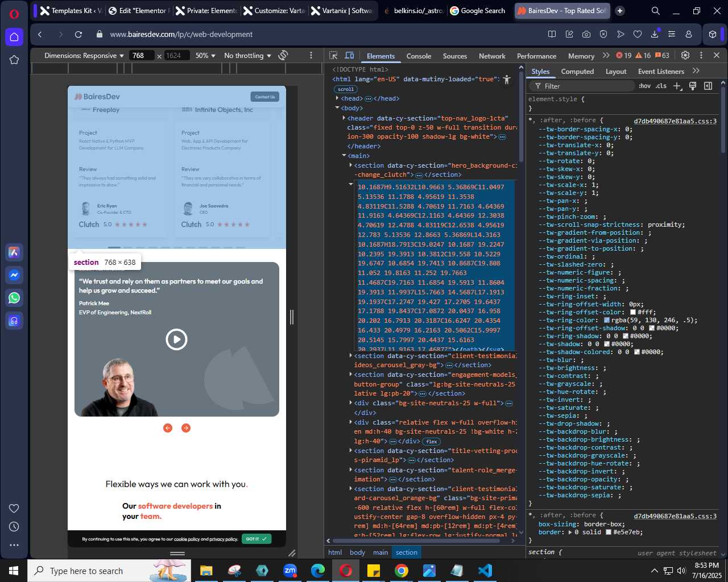728x582 pixels.
Task: Show more Styles pane tabs chevron
Action: pyautogui.click(x=696, y=71)
